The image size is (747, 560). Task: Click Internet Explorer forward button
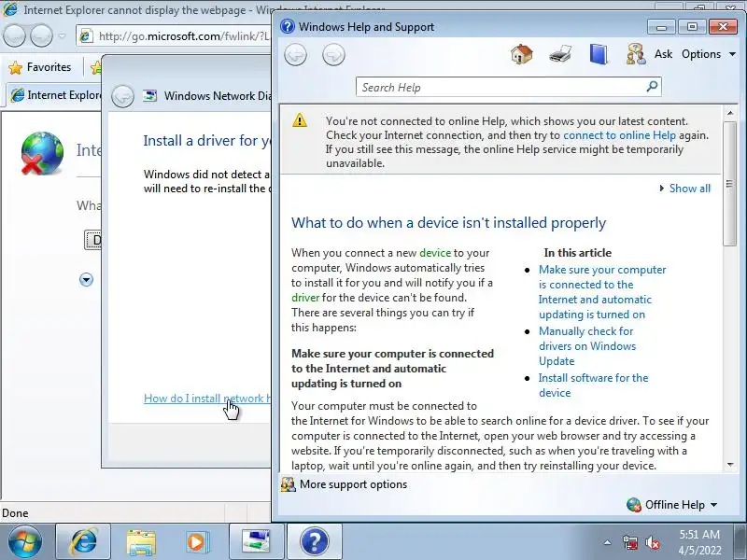pos(41,35)
